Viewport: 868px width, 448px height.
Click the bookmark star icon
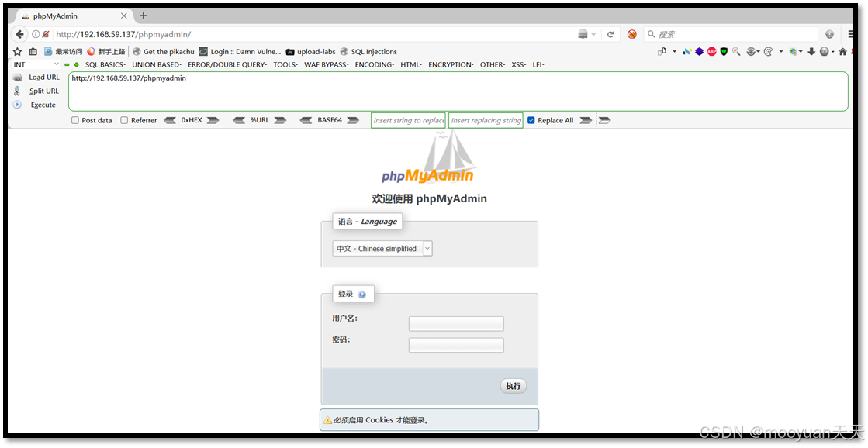coord(17,51)
